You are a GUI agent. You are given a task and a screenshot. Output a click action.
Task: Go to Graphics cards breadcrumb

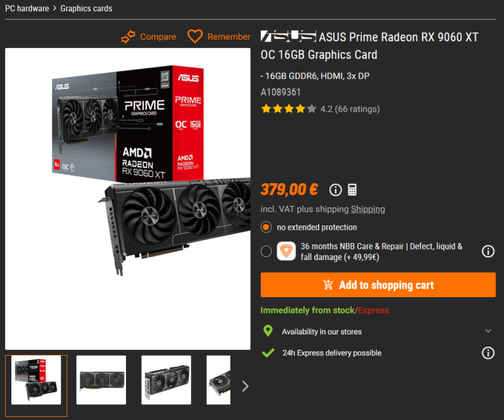[x=86, y=8]
